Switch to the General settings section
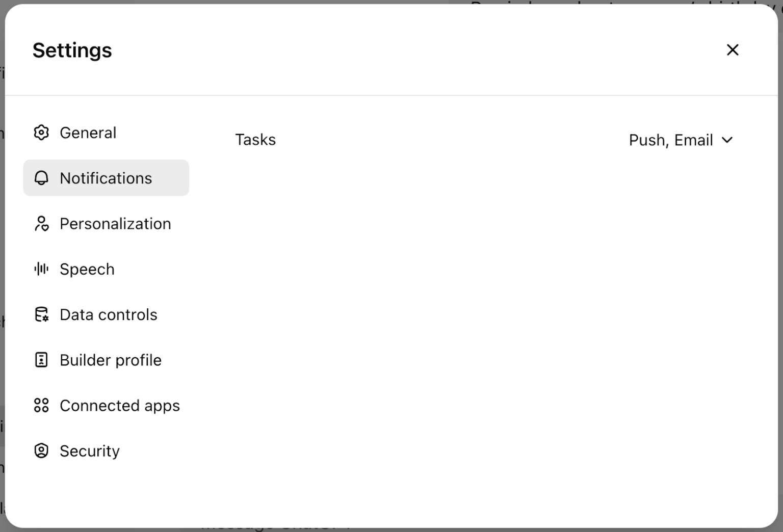The image size is (783, 532). coord(88,132)
